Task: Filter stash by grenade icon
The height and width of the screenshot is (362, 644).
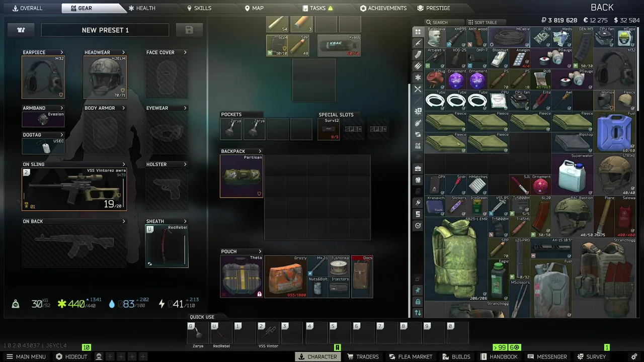Action: coord(418,123)
